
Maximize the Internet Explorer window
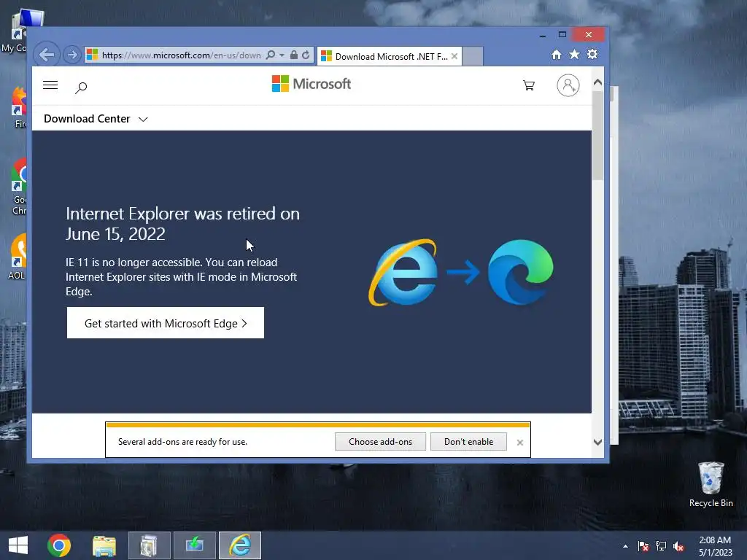[562, 34]
